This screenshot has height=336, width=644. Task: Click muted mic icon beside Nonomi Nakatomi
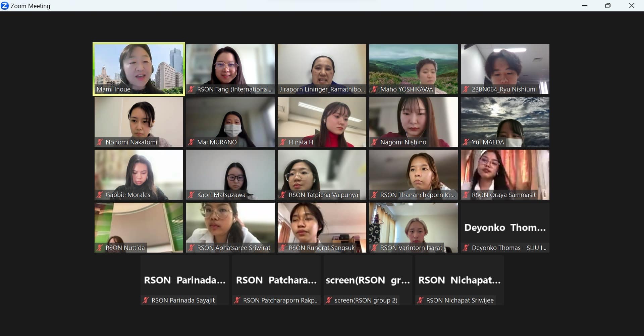[x=100, y=142]
